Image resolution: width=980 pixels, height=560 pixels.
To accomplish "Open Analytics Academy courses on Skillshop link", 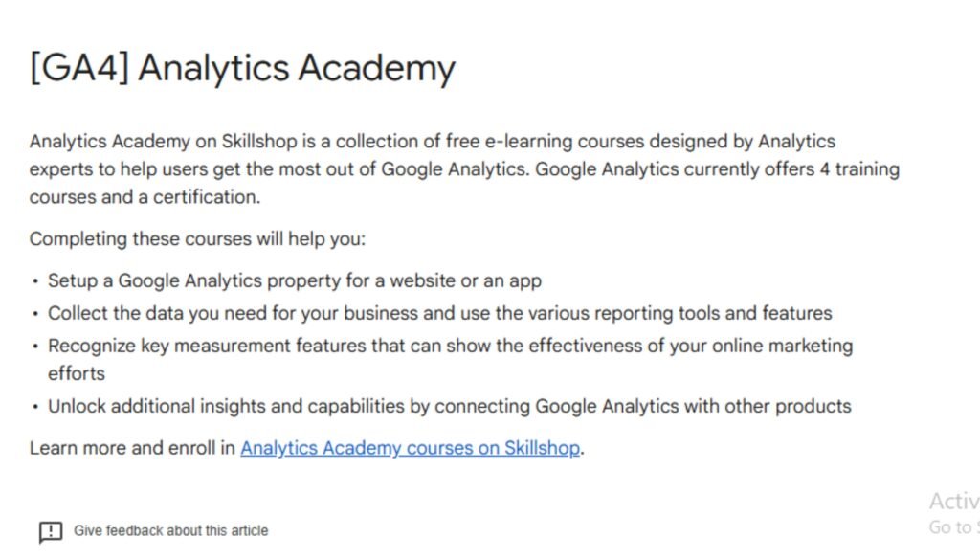I will pyautogui.click(x=410, y=448).
